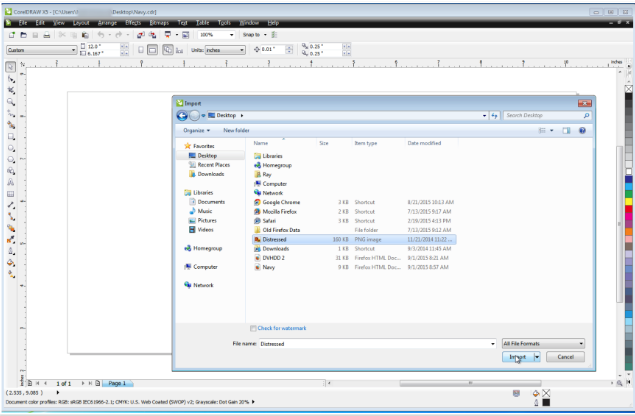
Task: Select the Pick tool in toolbox
Action: click(x=10, y=67)
